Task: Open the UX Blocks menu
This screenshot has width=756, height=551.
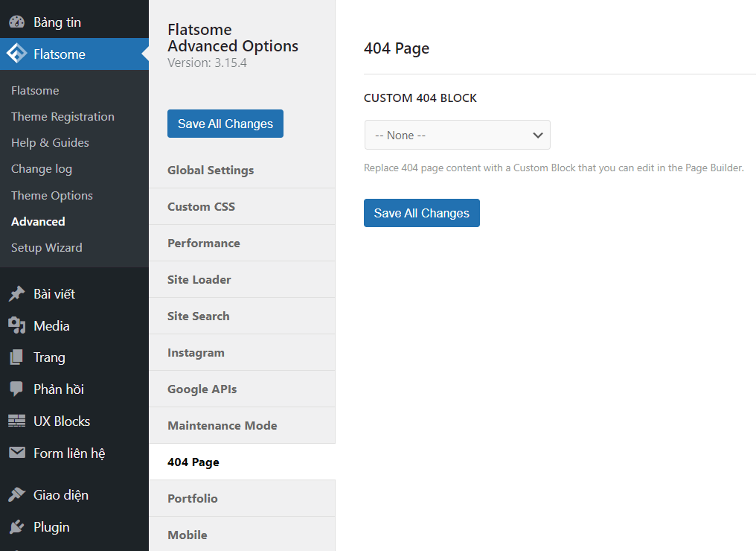Action: (x=74, y=421)
